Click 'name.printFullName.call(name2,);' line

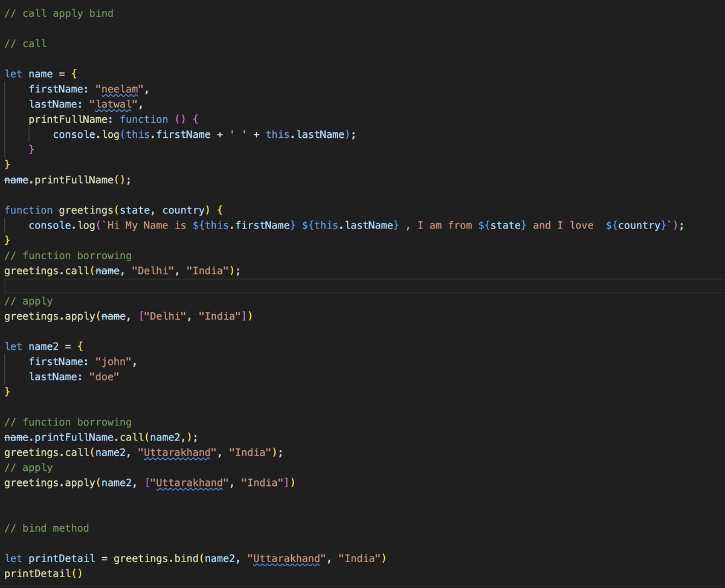click(x=101, y=437)
